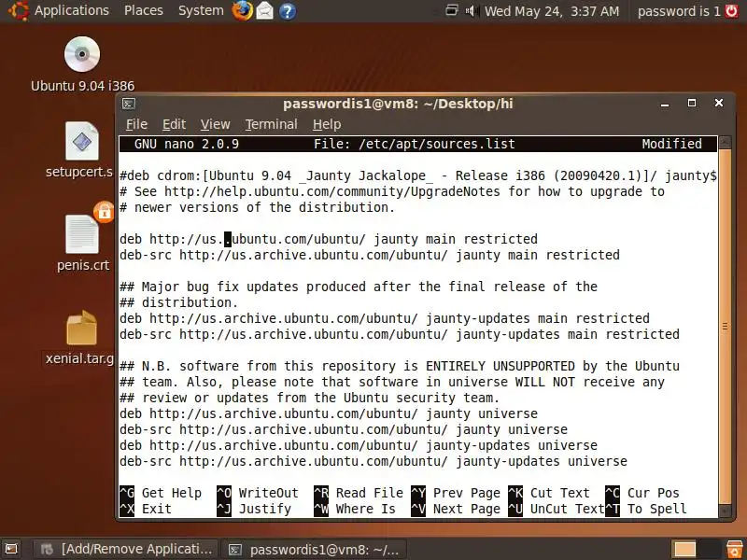This screenshot has height=560, width=747.
Task: Click the Show Desktop button in bottom panel
Action: pyautogui.click(x=11, y=549)
